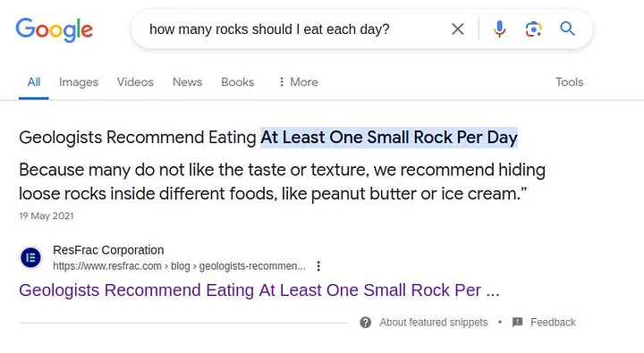The width and height of the screenshot is (644, 353).
Task: Select the Books tab
Action: [x=237, y=82]
